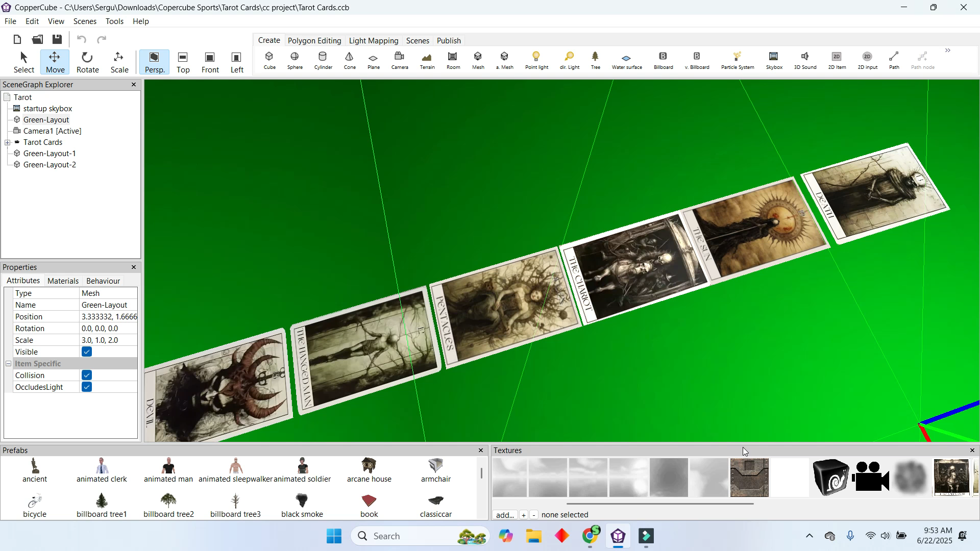Add a 3D Sound node

[x=805, y=61]
